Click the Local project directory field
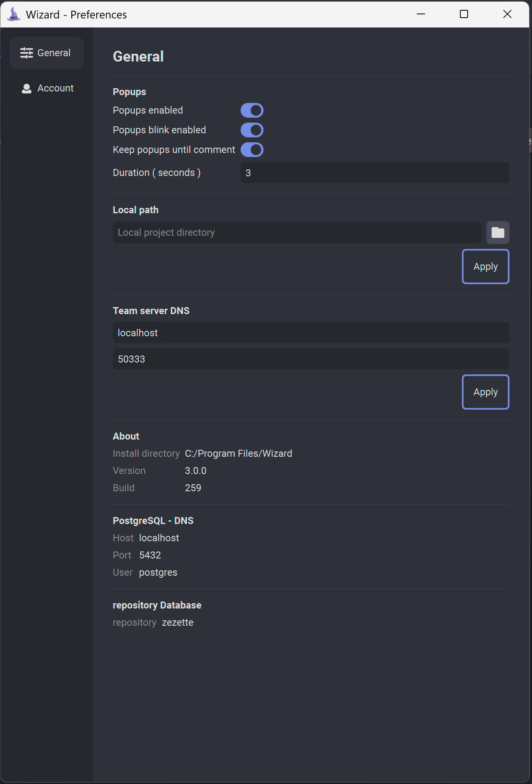532x784 pixels. coord(297,232)
